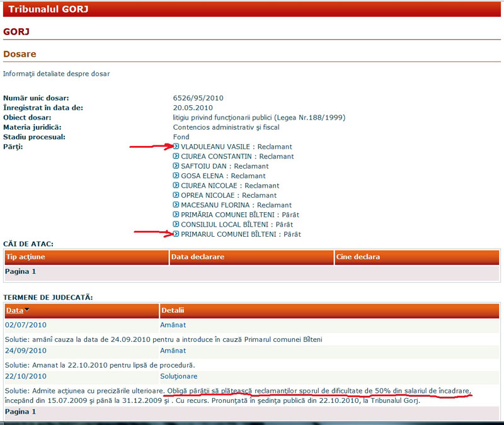
Task: Select PRIMARUL COMUNEI BÎLTENI : Pârât text
Action: click(x=241, y=234)
